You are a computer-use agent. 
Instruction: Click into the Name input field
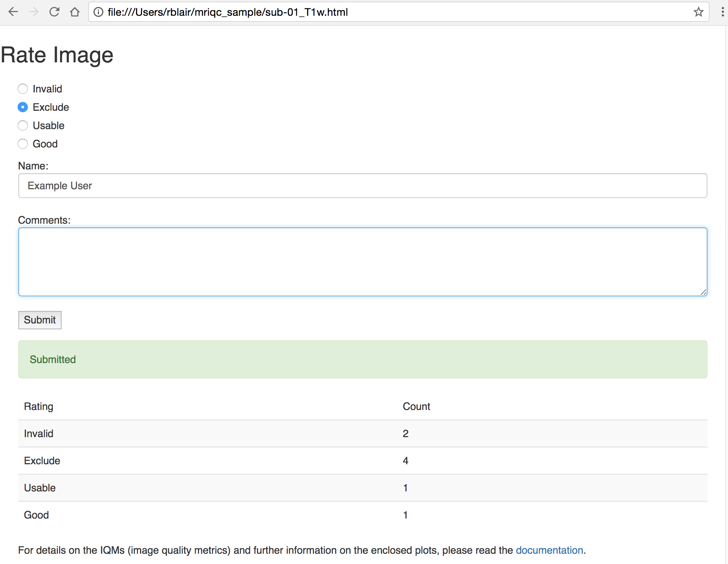click(362, 186)
